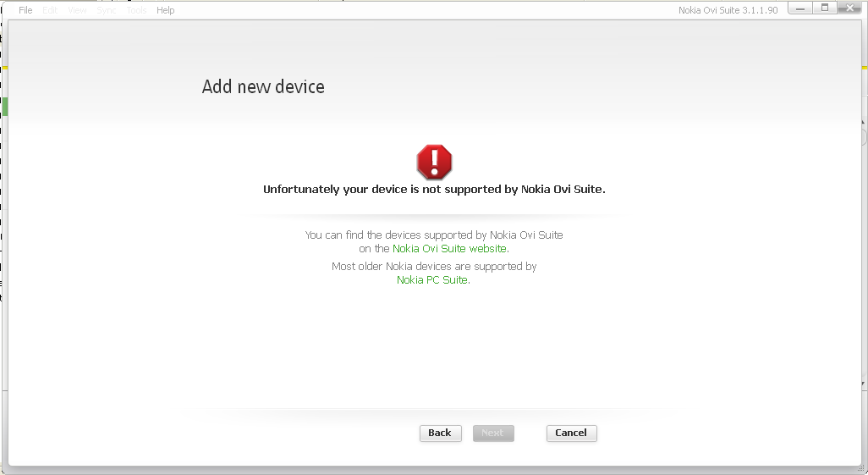Click the red exclamation error icon

pos(434,162)
